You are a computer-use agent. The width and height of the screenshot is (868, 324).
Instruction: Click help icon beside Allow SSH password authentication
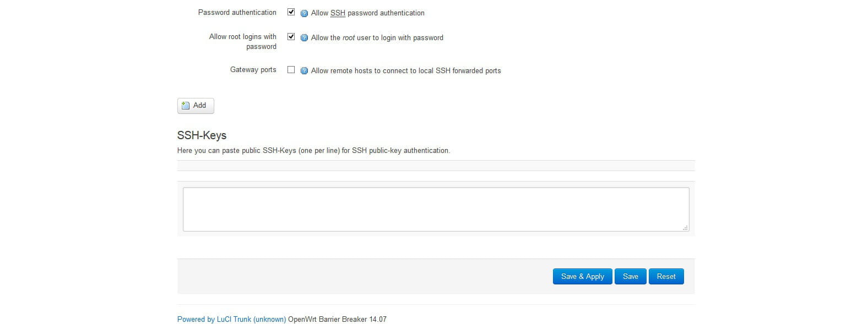(x=304, y=13)
